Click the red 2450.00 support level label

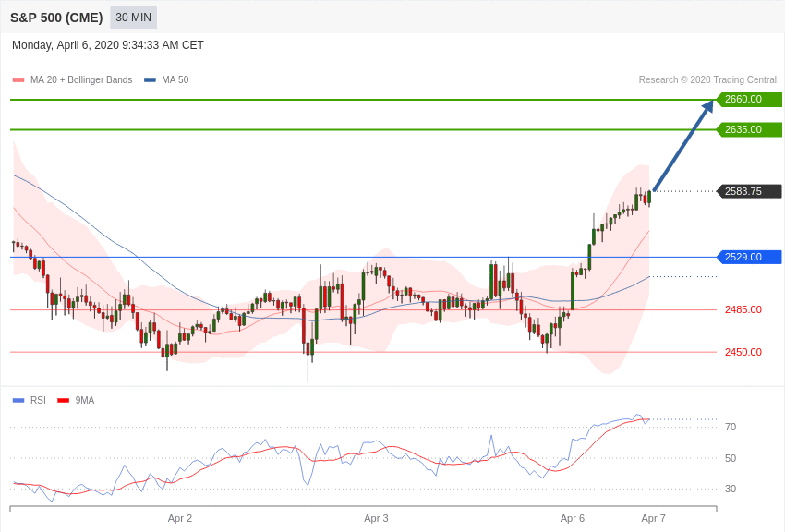(x=743, y=352)
